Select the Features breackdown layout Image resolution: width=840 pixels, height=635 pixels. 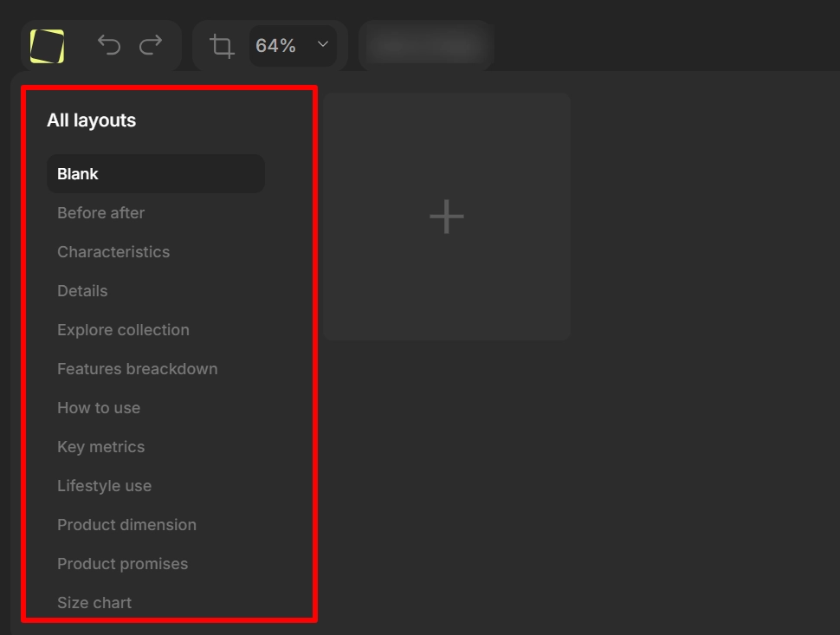pyautogui.click(x=137, y=368)
